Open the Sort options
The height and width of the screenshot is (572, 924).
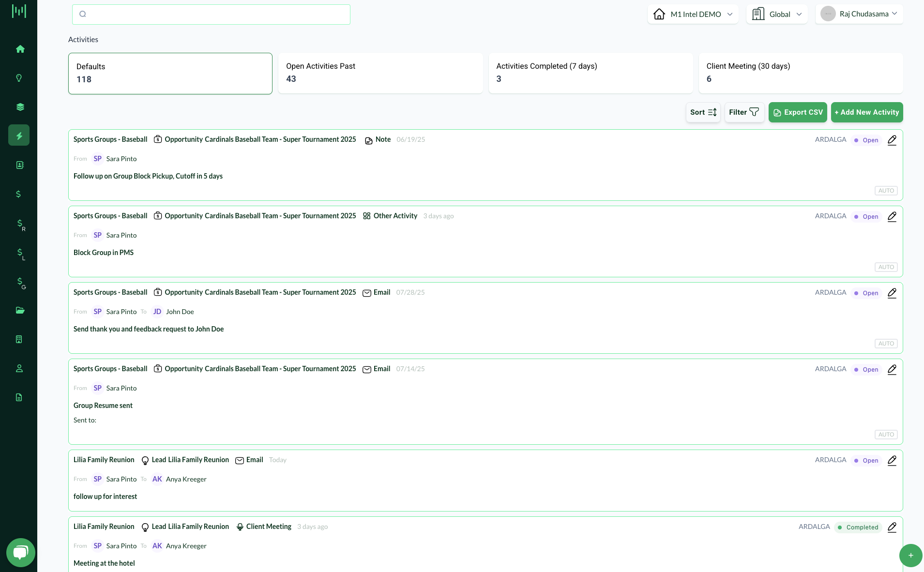pyautogui.click(x=703, y=112)
